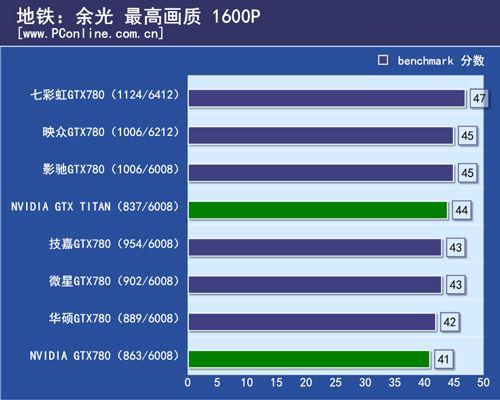Click the x-axis tick label 50
This screenshot has width=500, height=400.
(x=483, y=382)
